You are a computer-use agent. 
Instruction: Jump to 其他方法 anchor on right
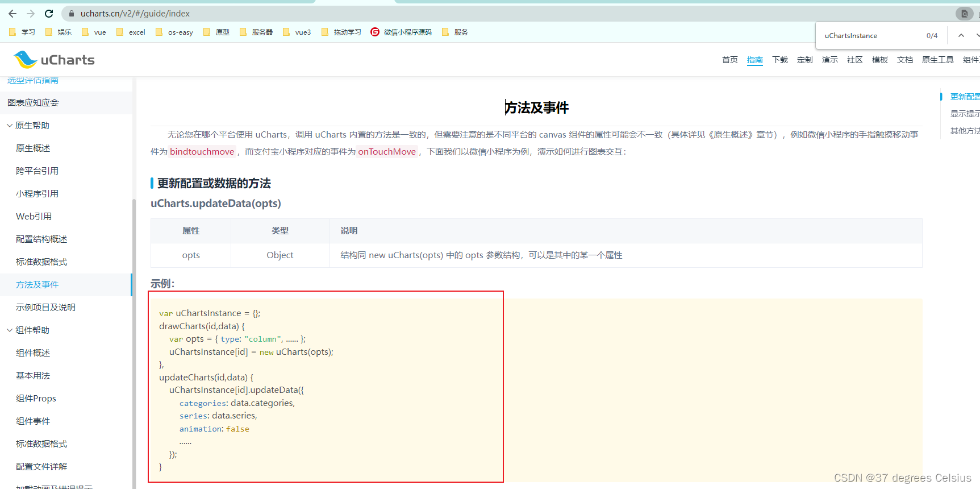pyautogui.click(x=965, y=131)
